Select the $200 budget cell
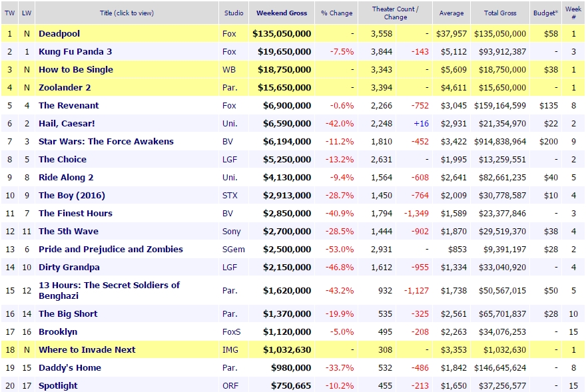 pyautogui.click(x=549, y=141)
